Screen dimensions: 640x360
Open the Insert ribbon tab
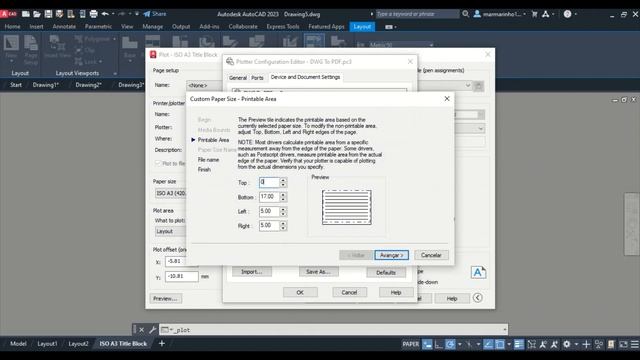(36, 27)
